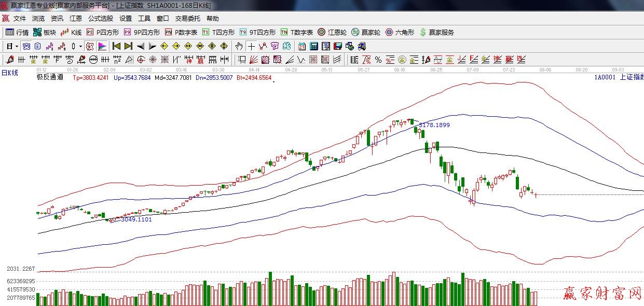Image resolution: width=644 pixels, height=306 pixels.
Task: Open the 公式选股 menu
Action: coord(100,18)
